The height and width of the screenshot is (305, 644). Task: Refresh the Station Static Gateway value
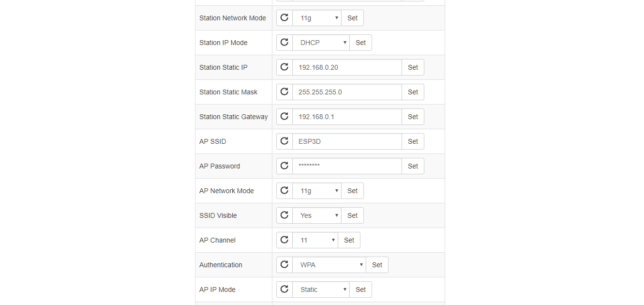(x=285, y=117)
